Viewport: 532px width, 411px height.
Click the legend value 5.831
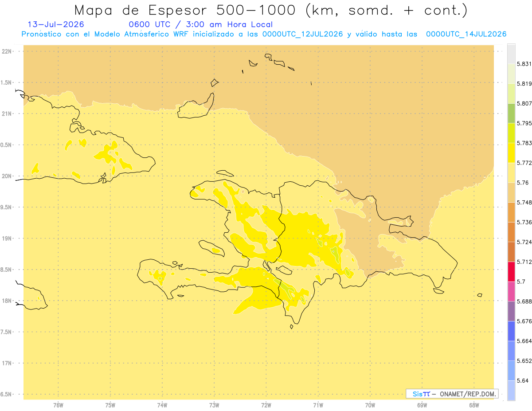tap(524, 64)
